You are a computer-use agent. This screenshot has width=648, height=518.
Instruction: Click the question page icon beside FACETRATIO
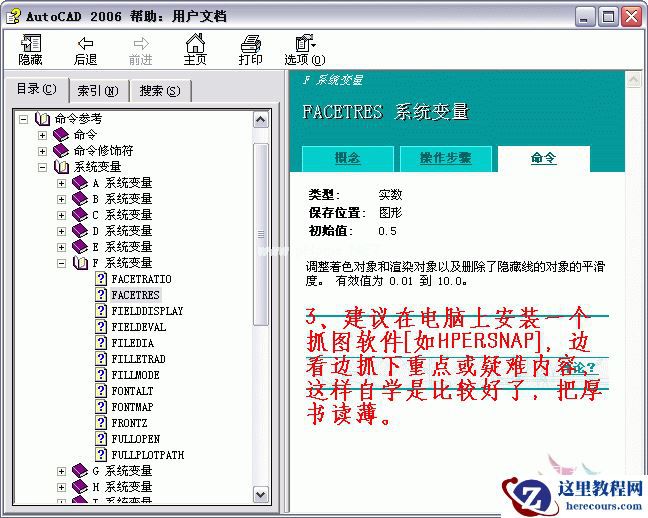pyautogui.click(x=101, y=279)
